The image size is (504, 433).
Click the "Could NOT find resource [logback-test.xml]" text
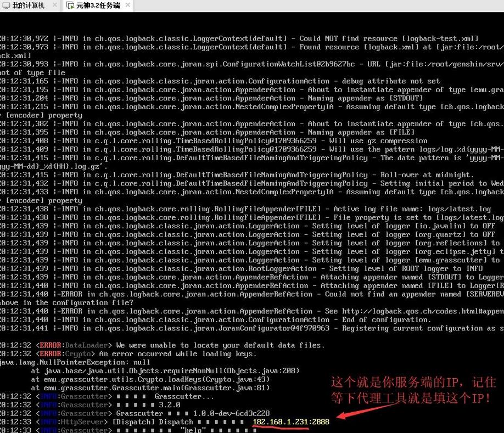click(x=389, y=38)
